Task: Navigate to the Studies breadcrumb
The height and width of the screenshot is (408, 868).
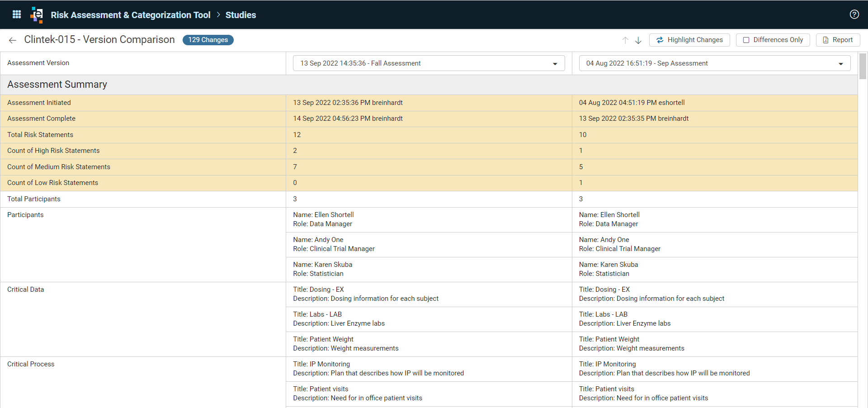Action: [241, 15]
